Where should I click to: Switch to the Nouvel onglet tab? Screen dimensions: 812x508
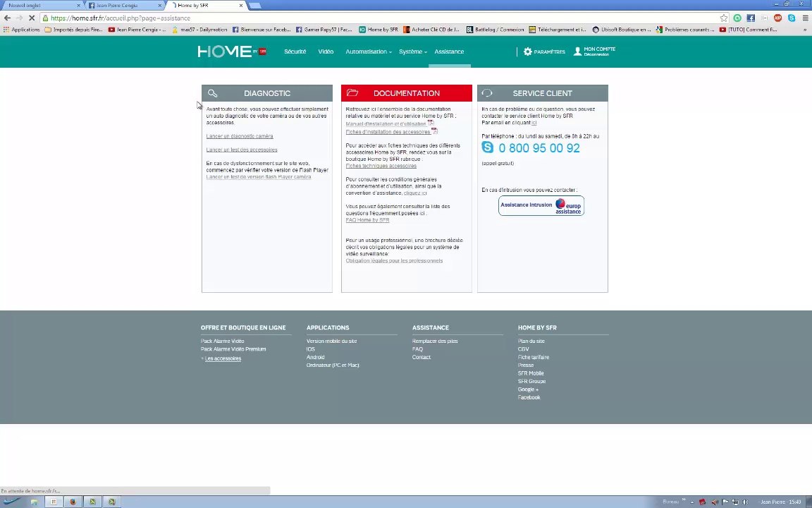tap(42, 5)
